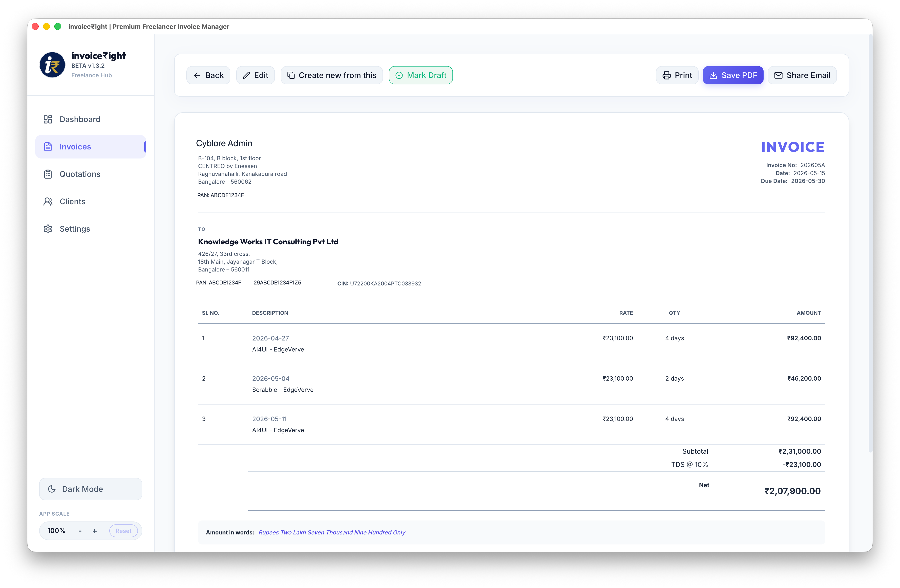Click the Bangalore - 560062 address line
The height and width of the screenshot is (588, 900).
pos(225,182)
